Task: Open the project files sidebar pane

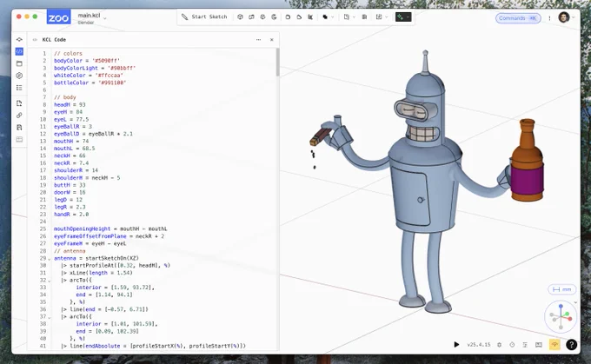Action: coord(19,63)
